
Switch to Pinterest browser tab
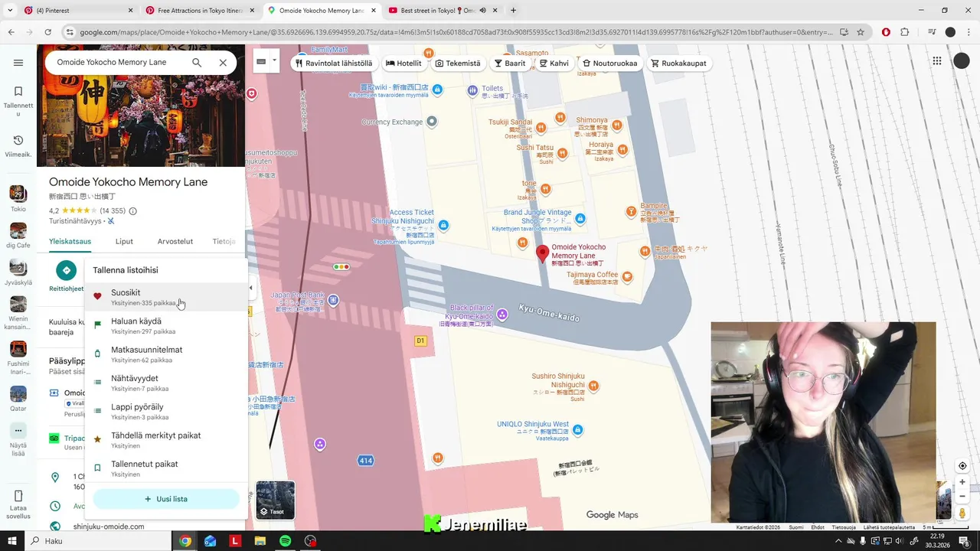pos(77,11)
